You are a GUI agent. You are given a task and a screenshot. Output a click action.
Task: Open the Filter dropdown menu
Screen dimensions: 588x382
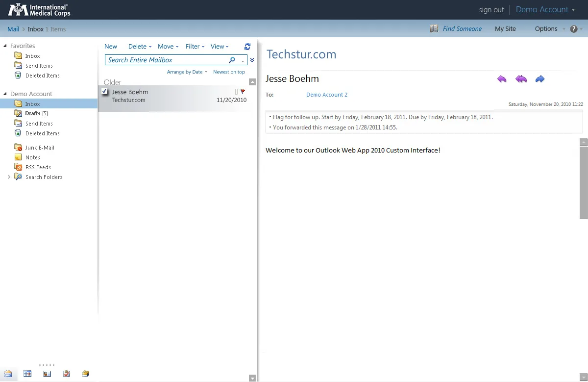[195, 47]
